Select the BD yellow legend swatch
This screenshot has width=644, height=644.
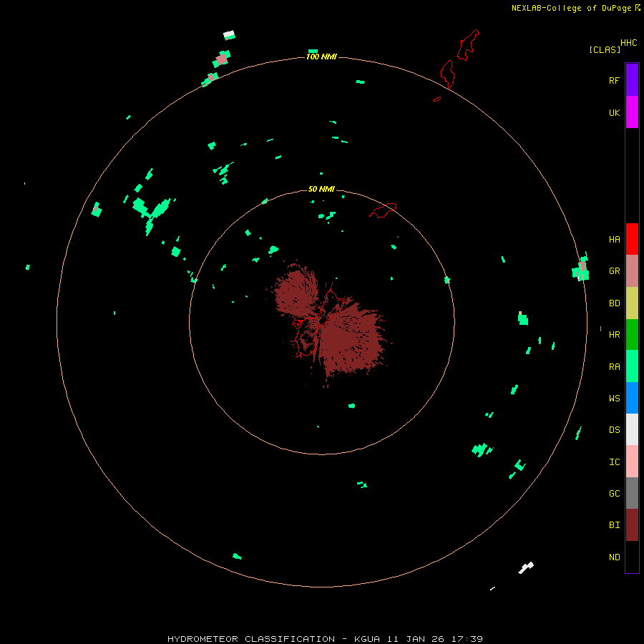coord(632,303)
